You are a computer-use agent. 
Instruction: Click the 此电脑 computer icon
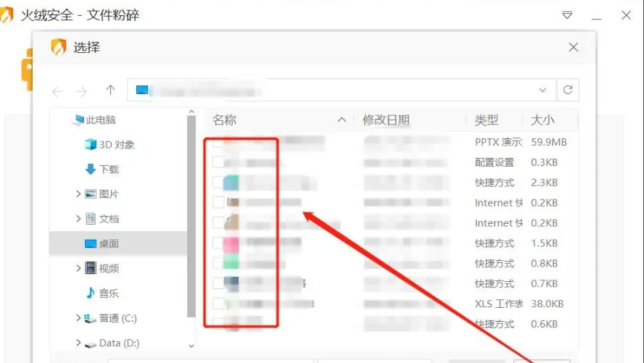pyautogui.click(x=78, y=120)
